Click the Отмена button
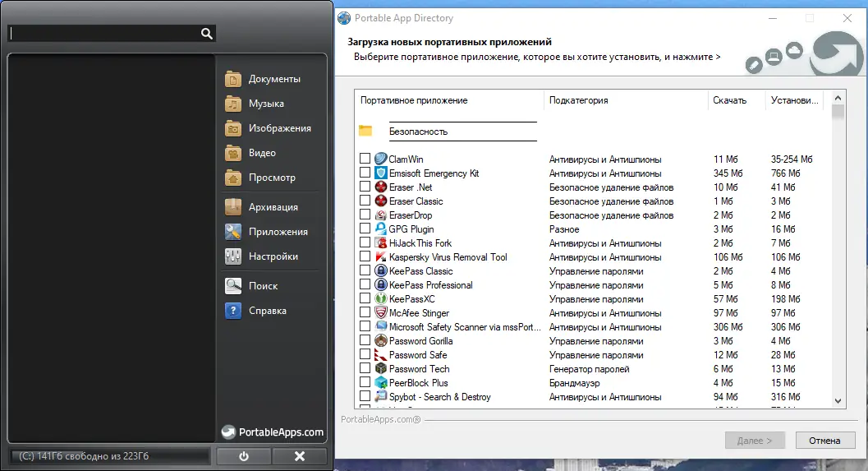 [824, 441]
